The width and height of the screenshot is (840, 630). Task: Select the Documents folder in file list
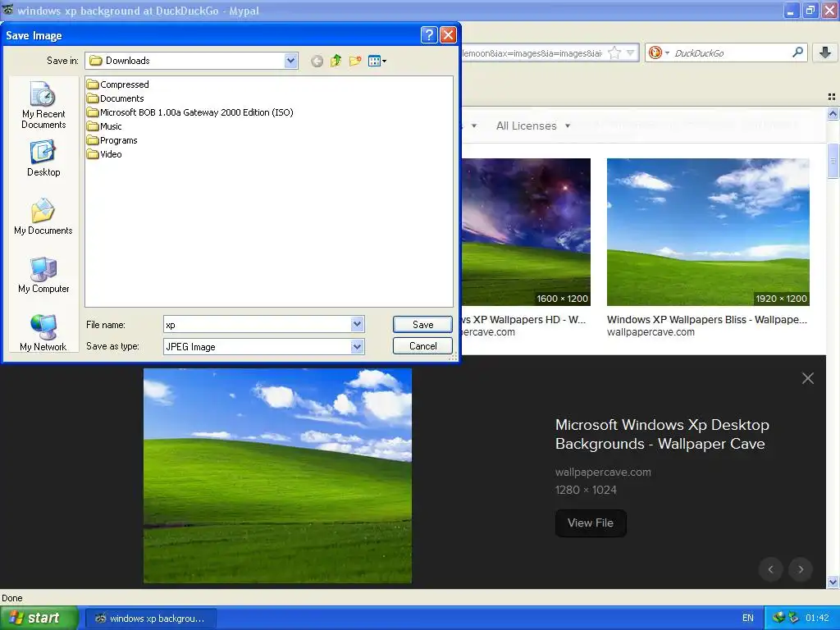[x=115, y=98]
